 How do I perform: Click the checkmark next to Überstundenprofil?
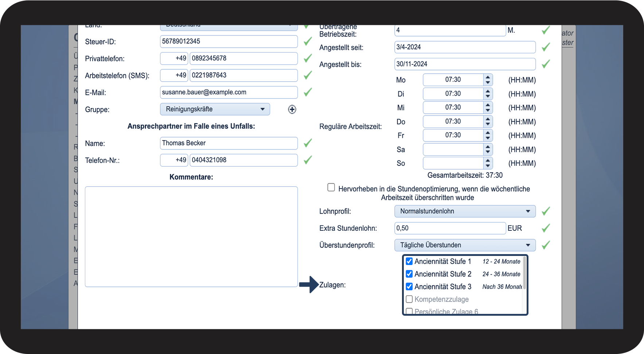pyautogui.click(x=546, y=245)
